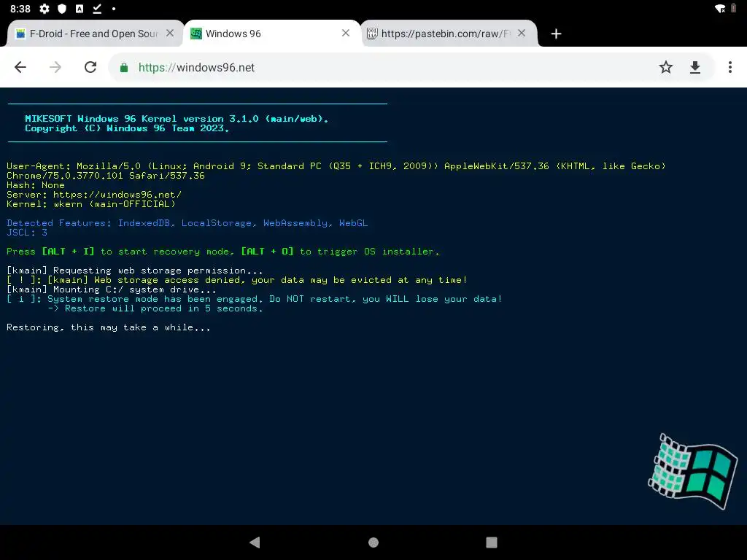This screenshot has width=747, height=560.
Task: Tap the checkmark icon in status bar
Action: tap(97, 9)
